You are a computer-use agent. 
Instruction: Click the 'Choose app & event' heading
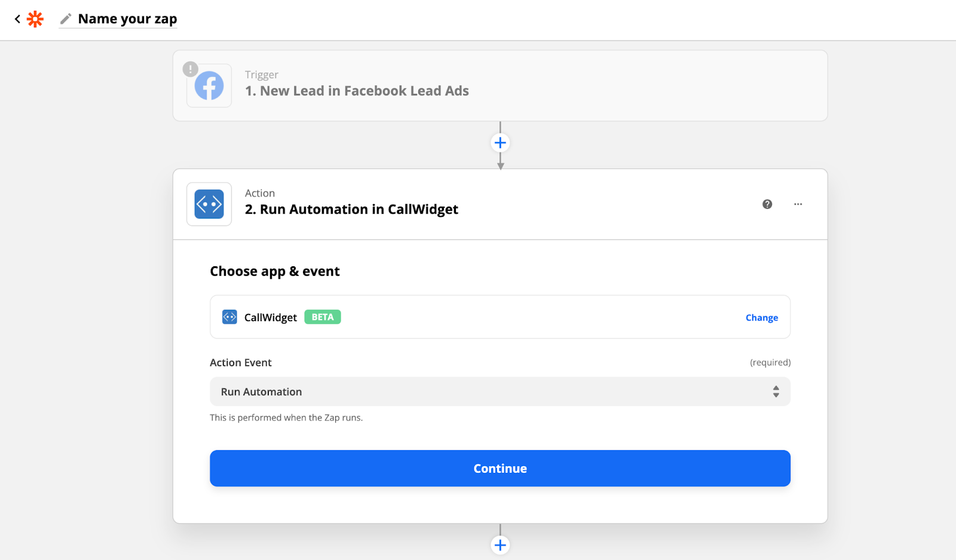click(275, 272)
